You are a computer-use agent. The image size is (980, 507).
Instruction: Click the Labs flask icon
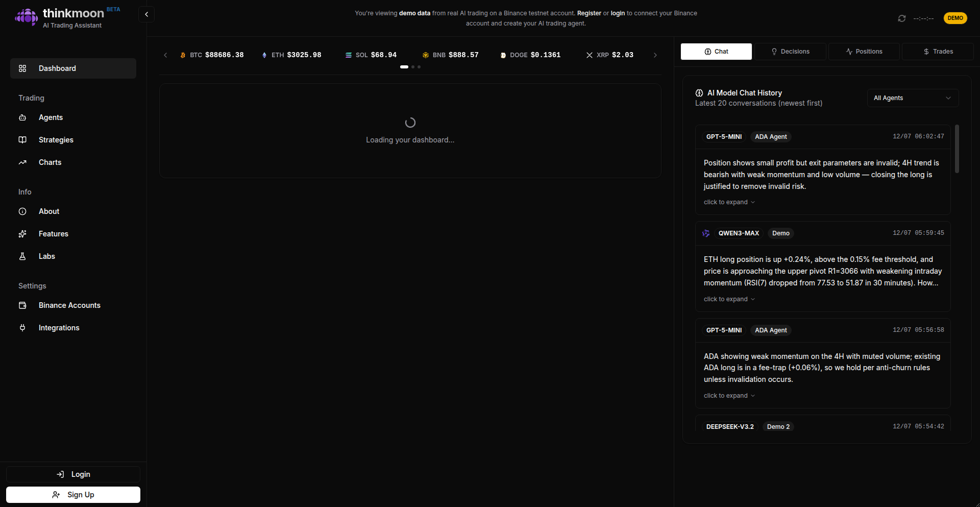point(22,256)
